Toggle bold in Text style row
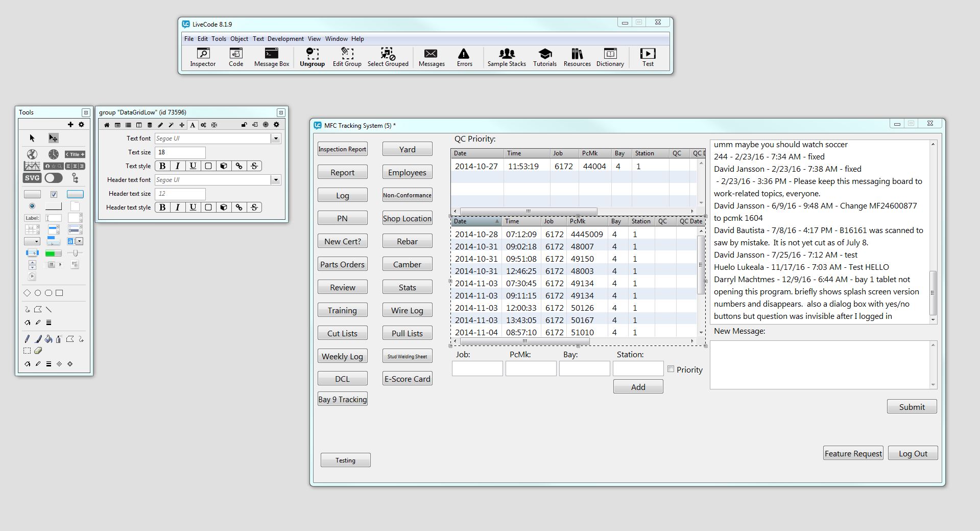Screen dimensions: 980x531 pyautogui.click(x=162, y=166)
